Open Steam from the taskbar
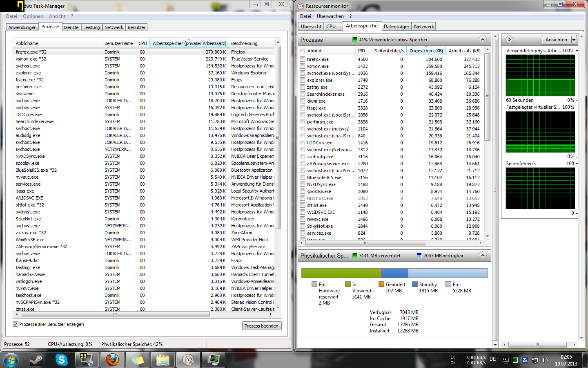Image resolution: width=588 pixels, height=368 pixels. [x=37, y=360]
